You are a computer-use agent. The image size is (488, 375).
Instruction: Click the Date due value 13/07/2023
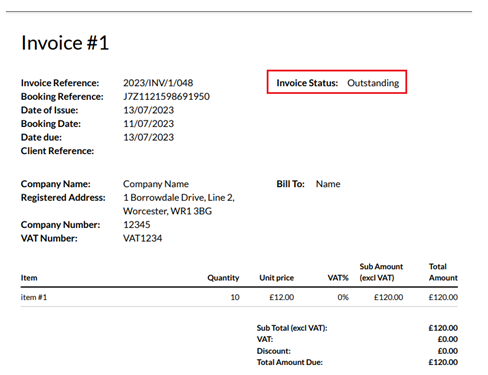(149, 137)
